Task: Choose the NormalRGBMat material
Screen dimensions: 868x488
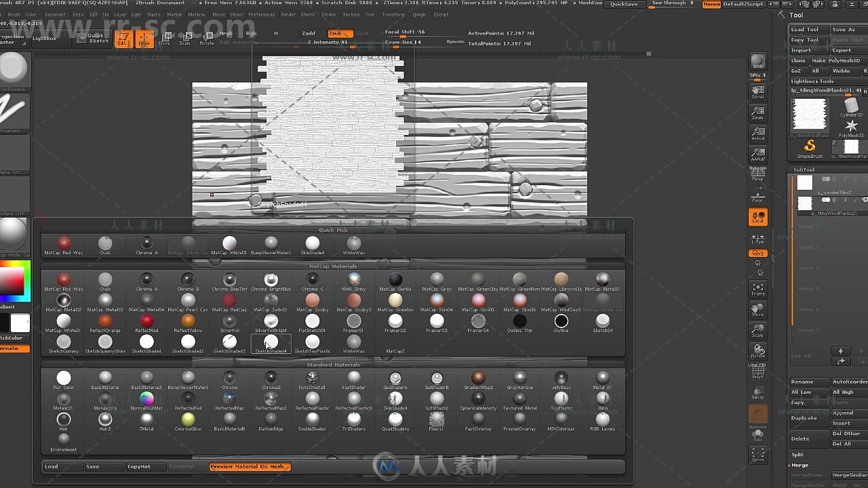Action: [x=146, y=401]
